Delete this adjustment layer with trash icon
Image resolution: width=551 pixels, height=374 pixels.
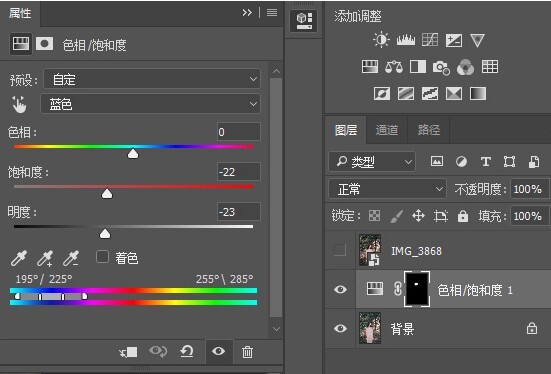point(247,352)
